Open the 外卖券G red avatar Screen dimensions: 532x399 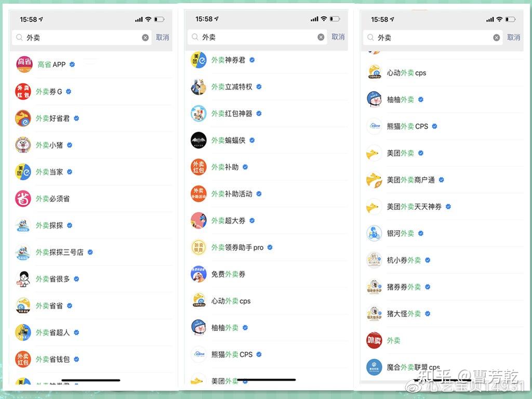[x=23, y=91]
